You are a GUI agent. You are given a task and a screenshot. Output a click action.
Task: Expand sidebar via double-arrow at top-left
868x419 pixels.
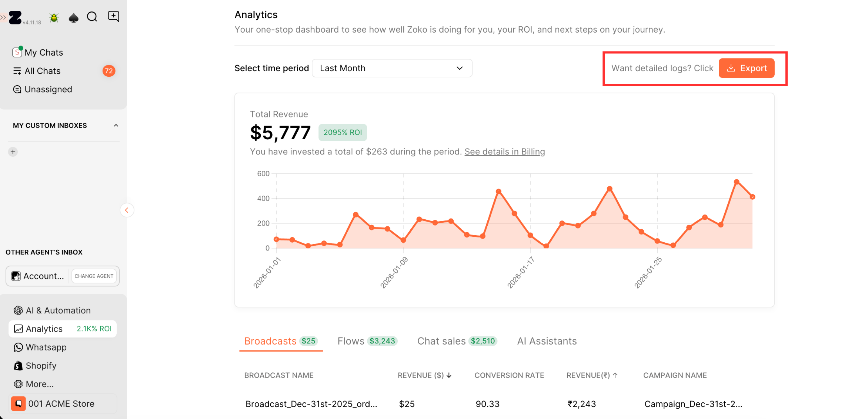(3, 17)
